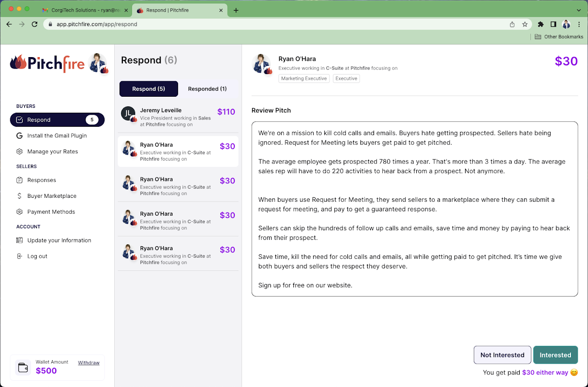Viewport: 588px width, 387px height.
Task: Bookmark this page with the star icon
Action: (x=525, y=24)
